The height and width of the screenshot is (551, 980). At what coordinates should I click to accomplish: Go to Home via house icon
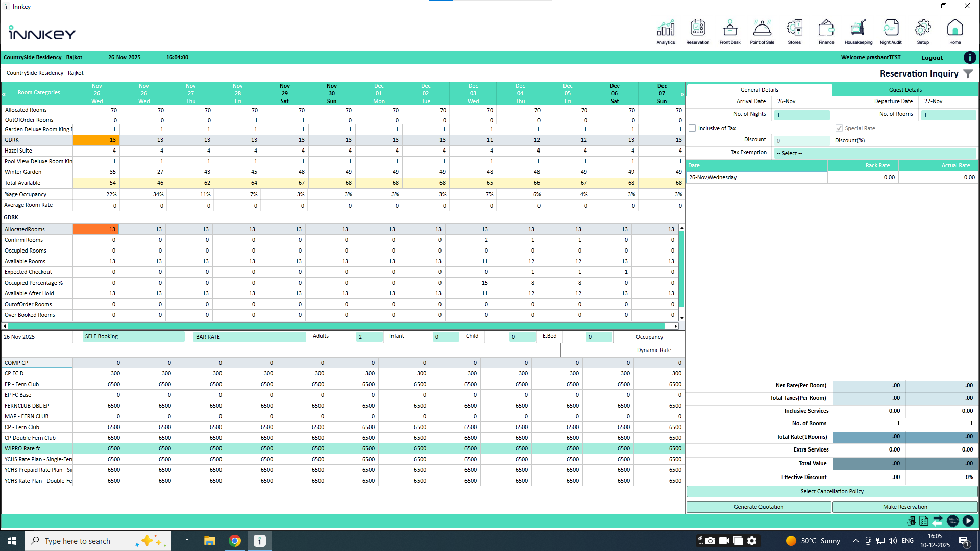tap(955, 32)
